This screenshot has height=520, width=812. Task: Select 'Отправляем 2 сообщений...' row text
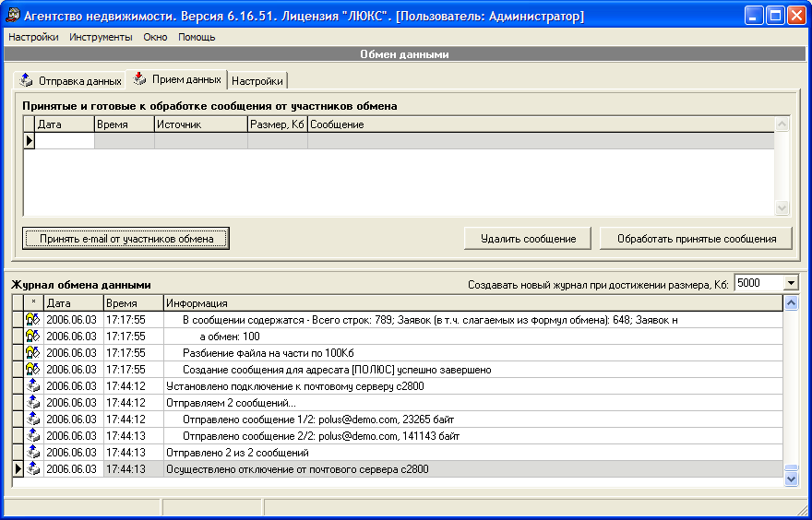[231, 403]
